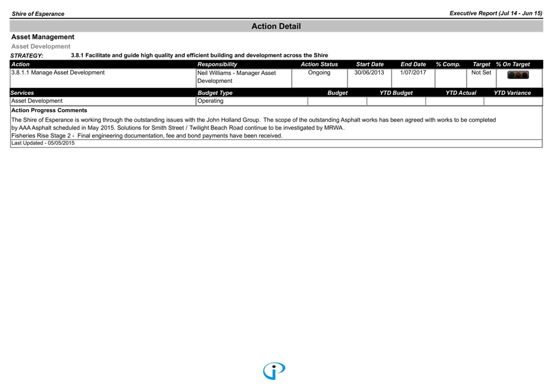Screen dimensions: 554x392
Task: Select comment line mentioning AAA Asphalt
Action: pos(178,128)
